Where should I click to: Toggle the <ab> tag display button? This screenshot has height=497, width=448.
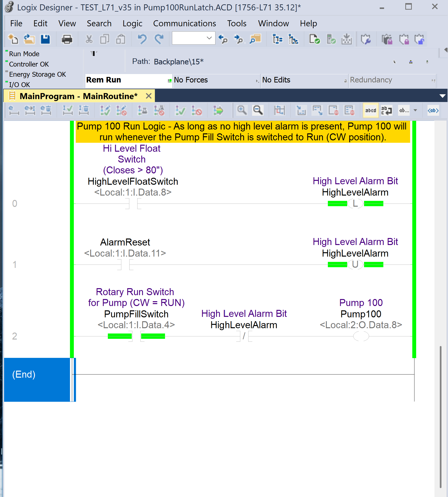(433, 110)
